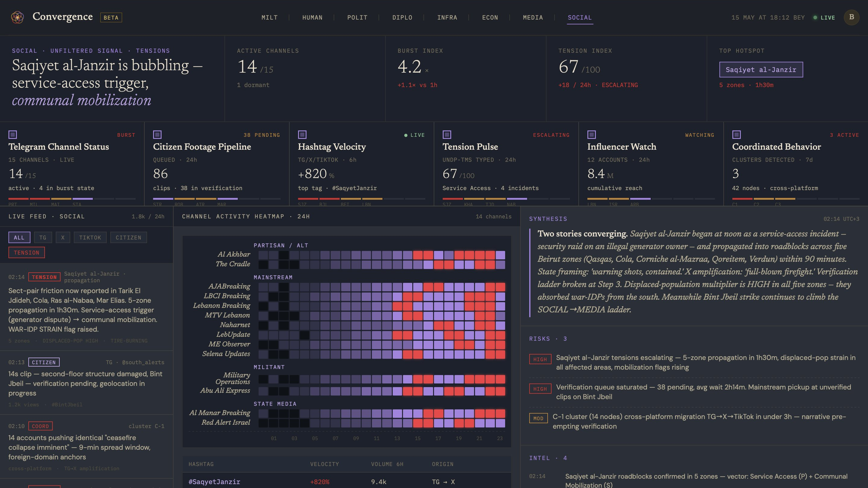Image resolution: width=868 pixels, height=488 pixels.
Task: Go to the INFRA tab
Action: [447, 17]
